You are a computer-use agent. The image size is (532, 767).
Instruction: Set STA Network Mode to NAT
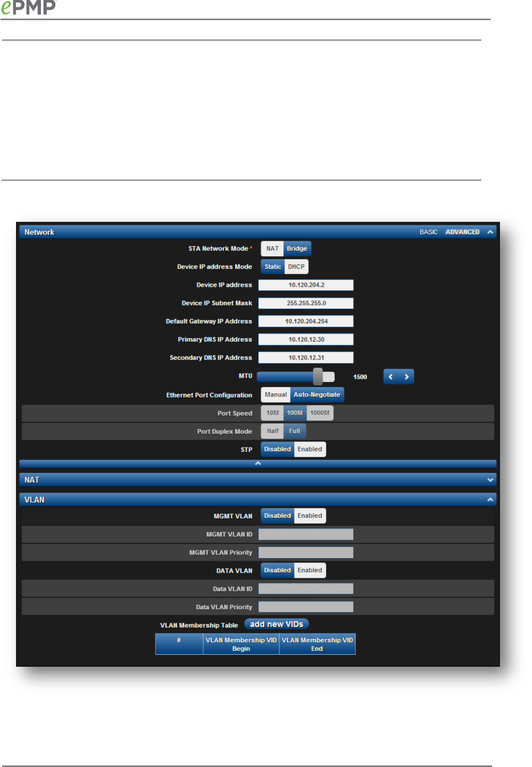272,249
